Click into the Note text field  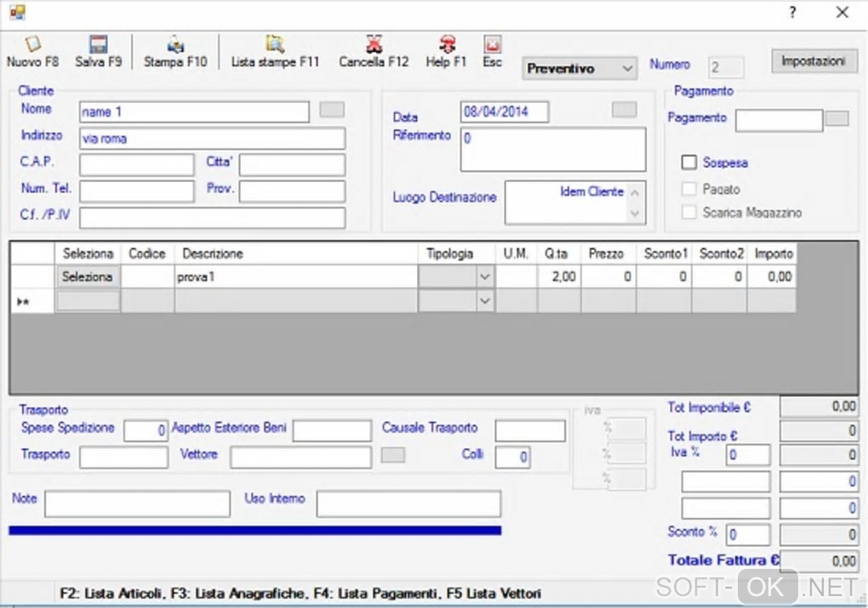[x=137, y=503]
